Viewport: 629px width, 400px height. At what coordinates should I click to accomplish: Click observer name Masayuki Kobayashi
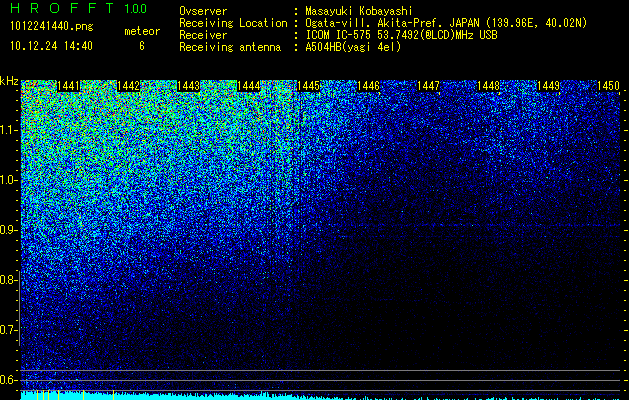pyautogui.click(x=359, y=12)
